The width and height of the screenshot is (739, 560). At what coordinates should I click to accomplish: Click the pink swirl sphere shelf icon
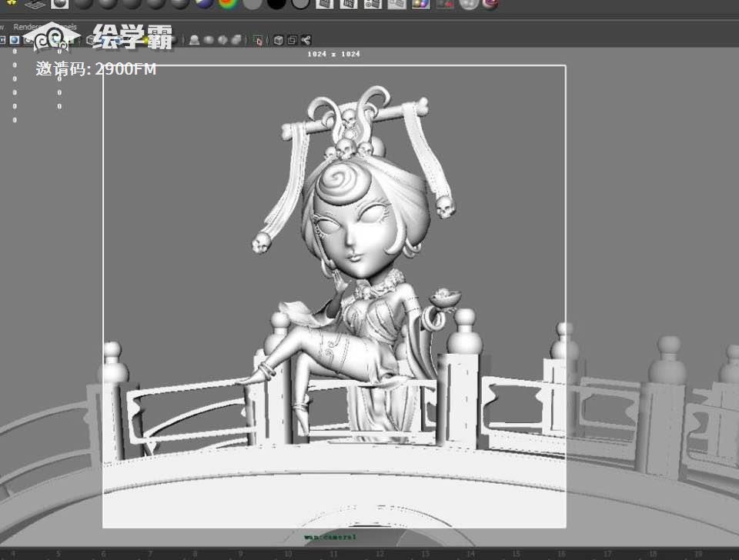point(490,4)
